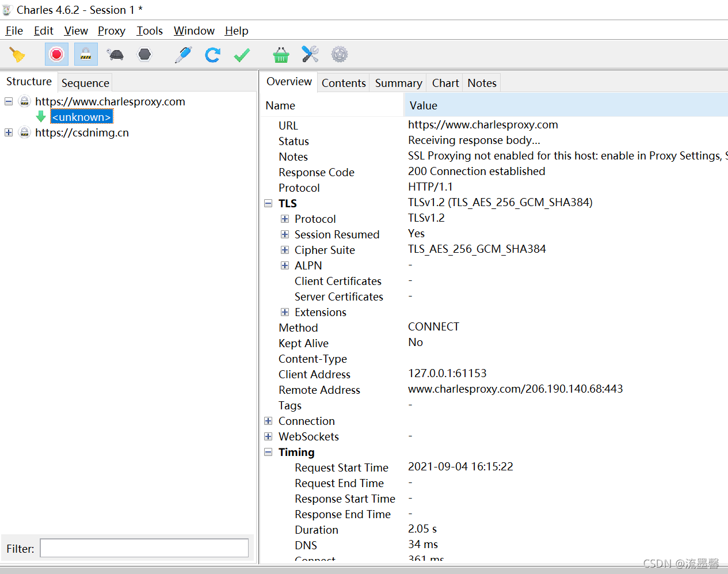Expand the ALPN row
The width and height of the screenshot is (728, 574).
click(x=285, y=265)
